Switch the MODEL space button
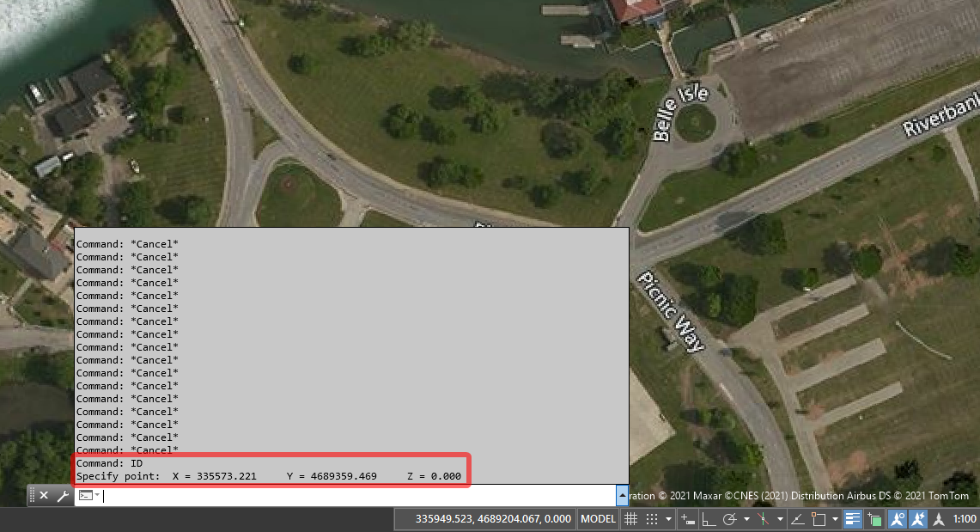This screenshot has height=532, width=980. click(x=598, y=519)
